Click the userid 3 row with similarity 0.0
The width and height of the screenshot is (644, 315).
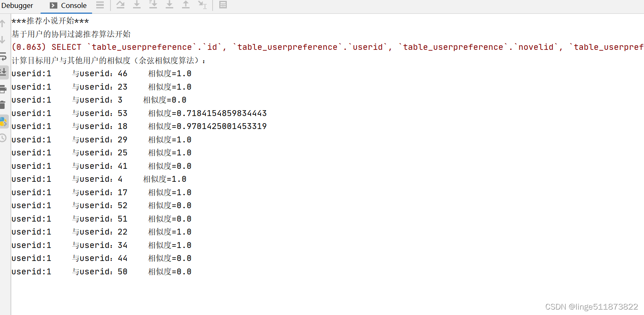coord(99,100)
